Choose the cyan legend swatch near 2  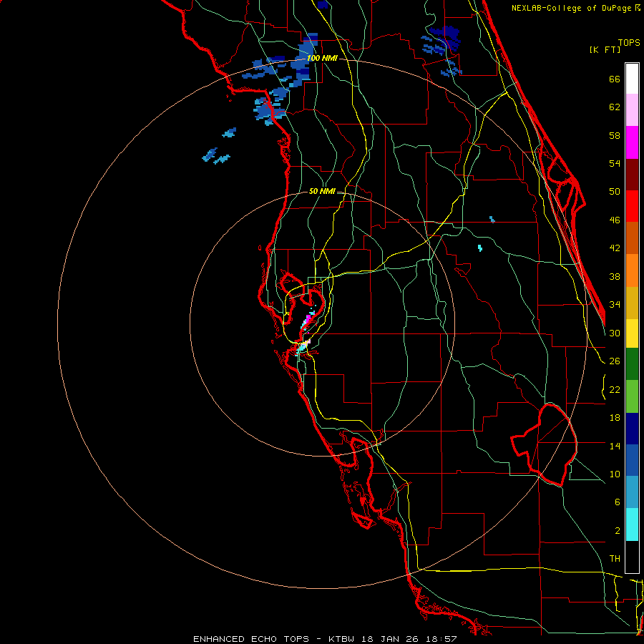[632, 525]
